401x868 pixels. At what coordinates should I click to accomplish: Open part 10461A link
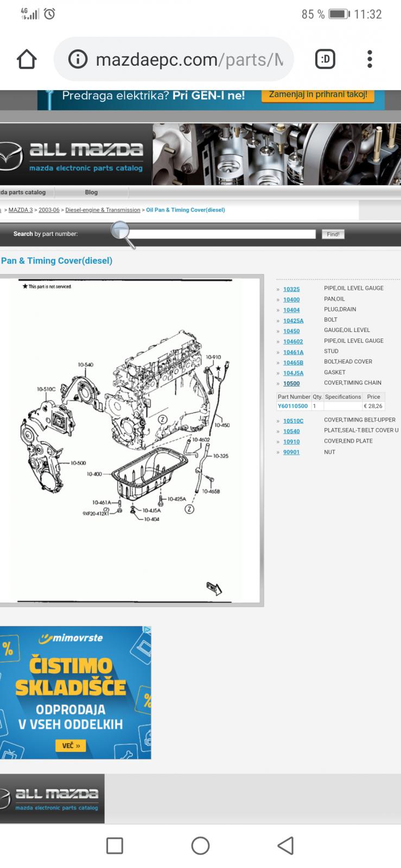294,352
